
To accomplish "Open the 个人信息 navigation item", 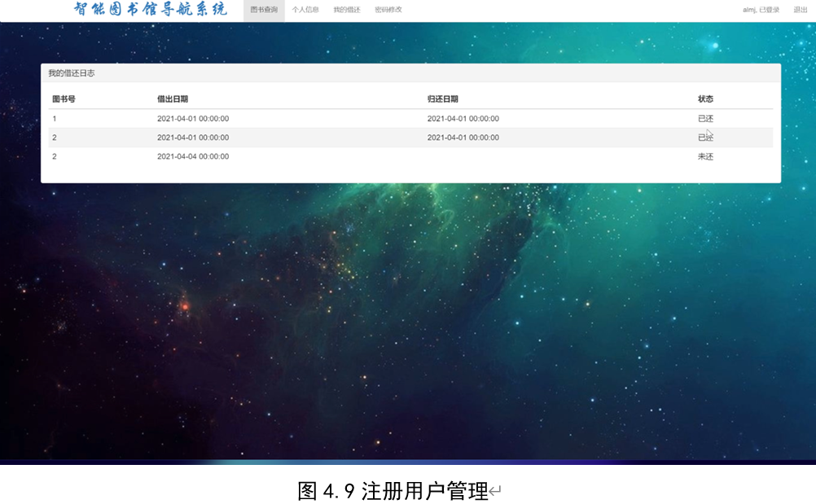I will pos(305,11).
